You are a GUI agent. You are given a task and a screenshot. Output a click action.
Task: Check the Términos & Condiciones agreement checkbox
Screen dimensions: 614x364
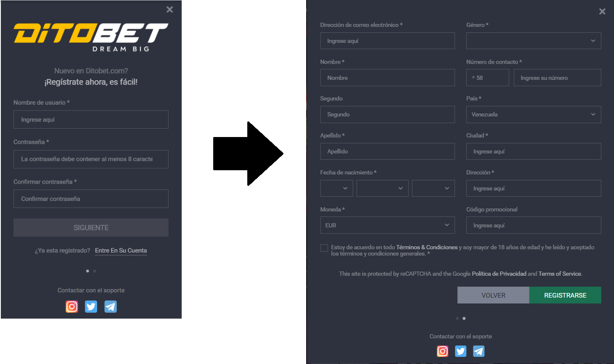point(324,248)
